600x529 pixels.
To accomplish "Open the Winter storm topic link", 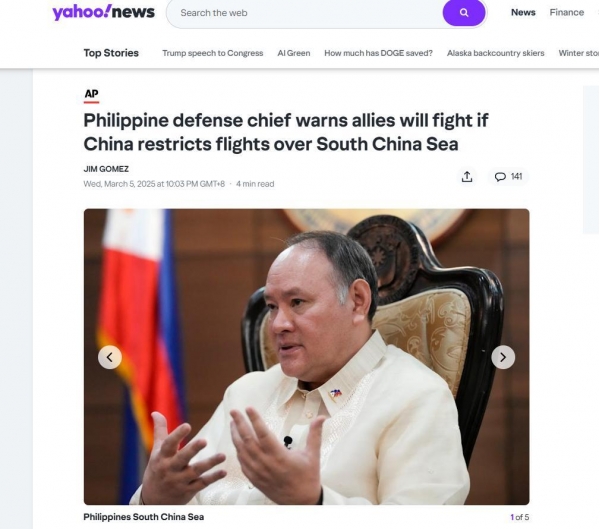I will pyautogui.click(x=579, y=53).
